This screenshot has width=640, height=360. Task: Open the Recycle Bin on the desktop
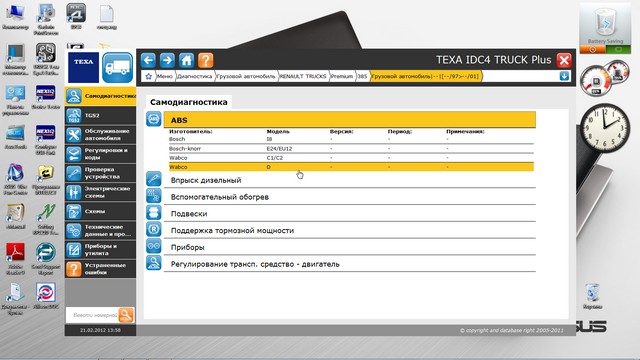[x=592, y=296]
